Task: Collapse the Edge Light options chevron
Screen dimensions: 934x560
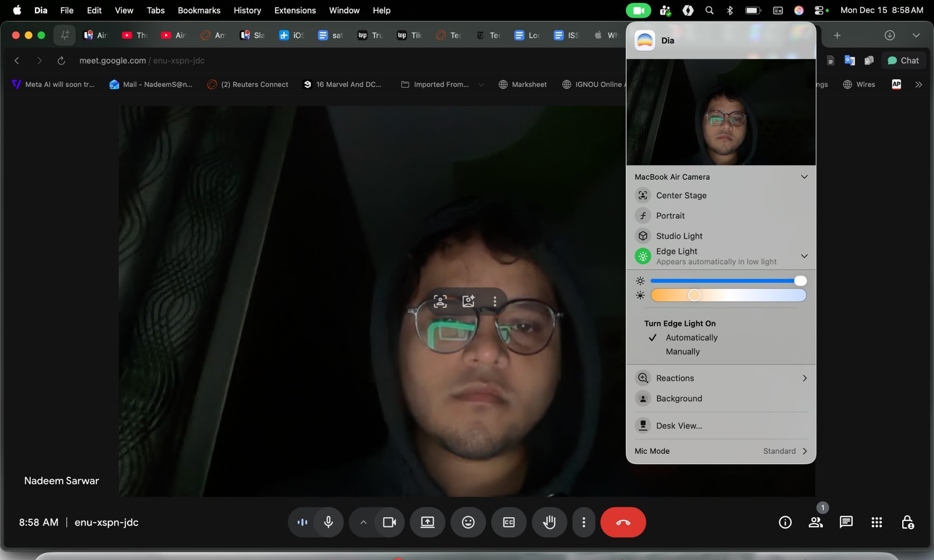Action: 804,256
